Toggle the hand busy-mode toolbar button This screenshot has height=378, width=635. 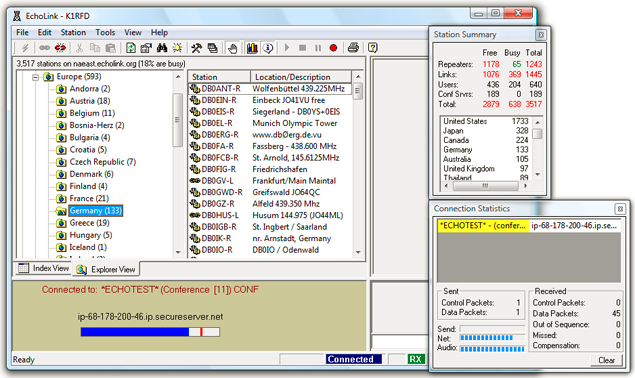(x=232, y=48)
